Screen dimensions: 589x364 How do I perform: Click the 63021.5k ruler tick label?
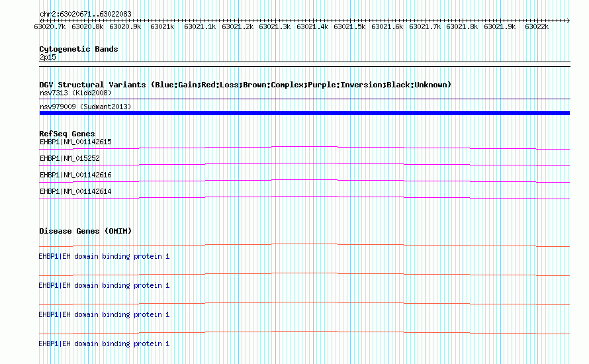(x=349, y=26)
